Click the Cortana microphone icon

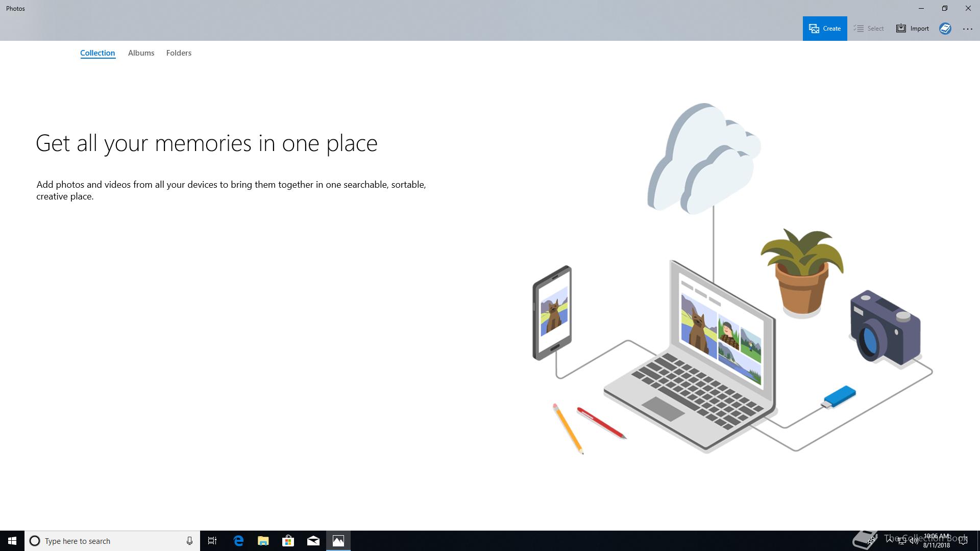pyautogui.click(x=189, y=541)
